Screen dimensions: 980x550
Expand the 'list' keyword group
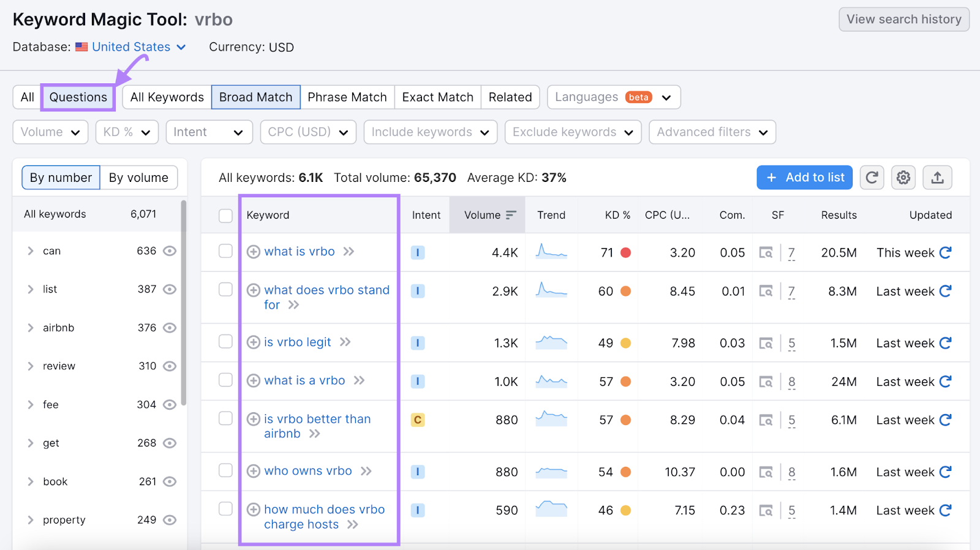[30, 289]
